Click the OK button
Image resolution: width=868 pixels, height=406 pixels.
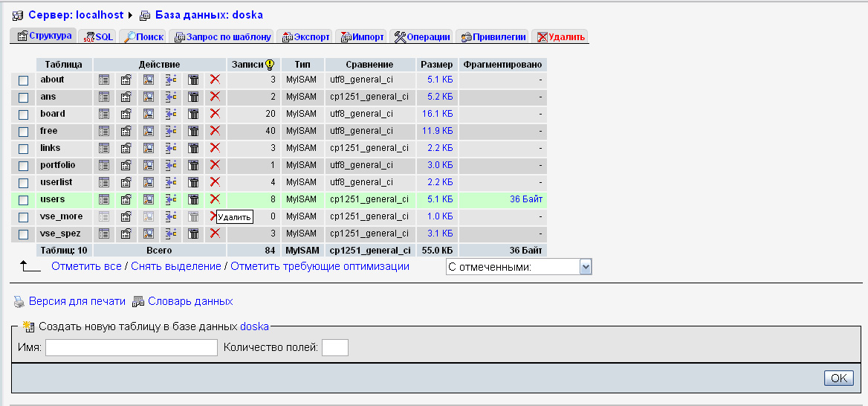839,378
